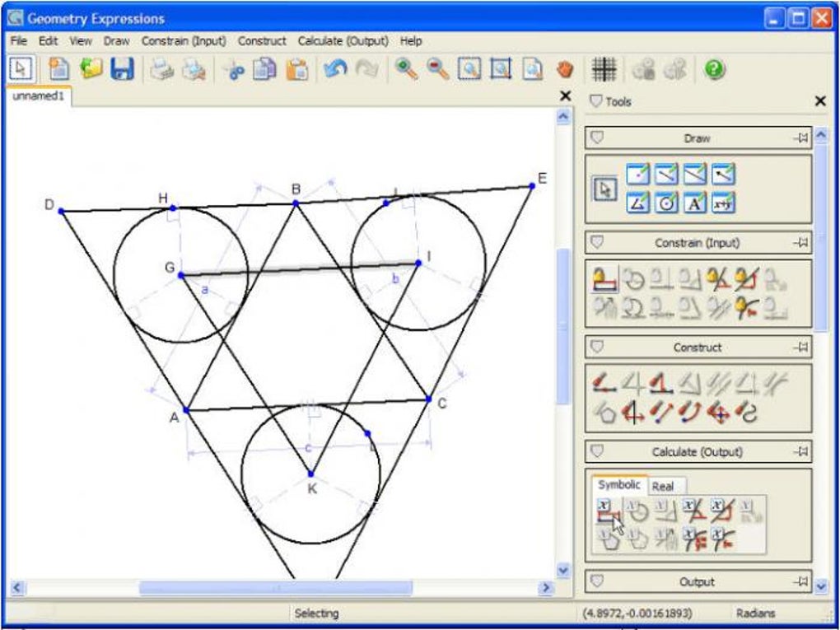
Task: Calculate symbolic parametric equation output
Action: tap(722, 539)
